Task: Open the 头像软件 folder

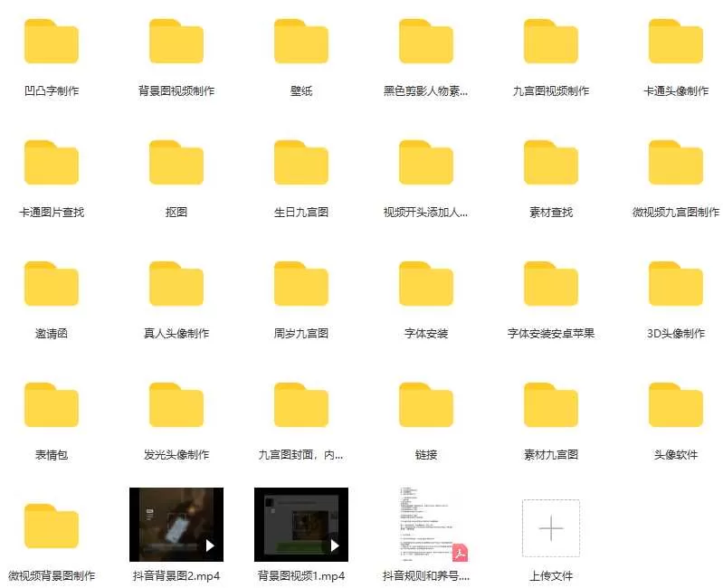Action: [675, 405]
